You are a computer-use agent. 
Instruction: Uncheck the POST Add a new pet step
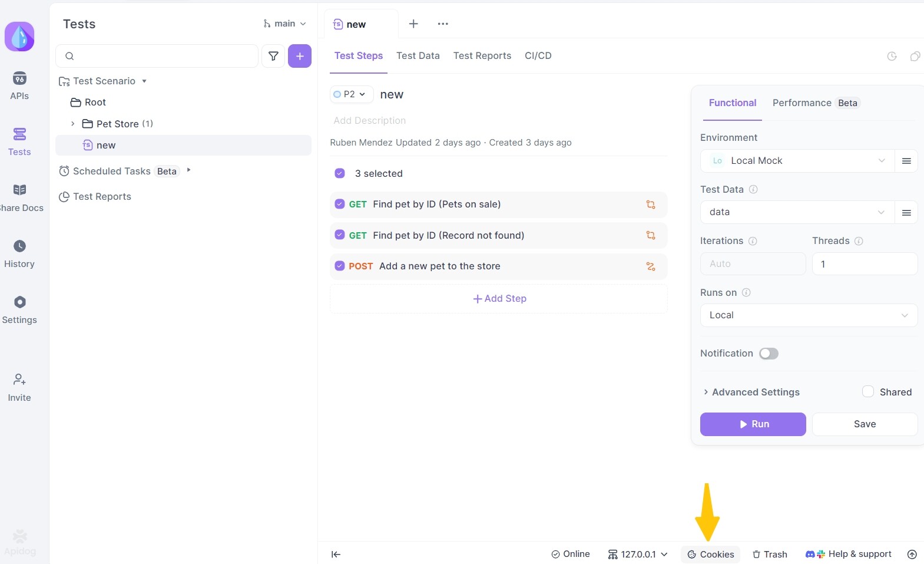pyautogui.click(x=340, y=266)
